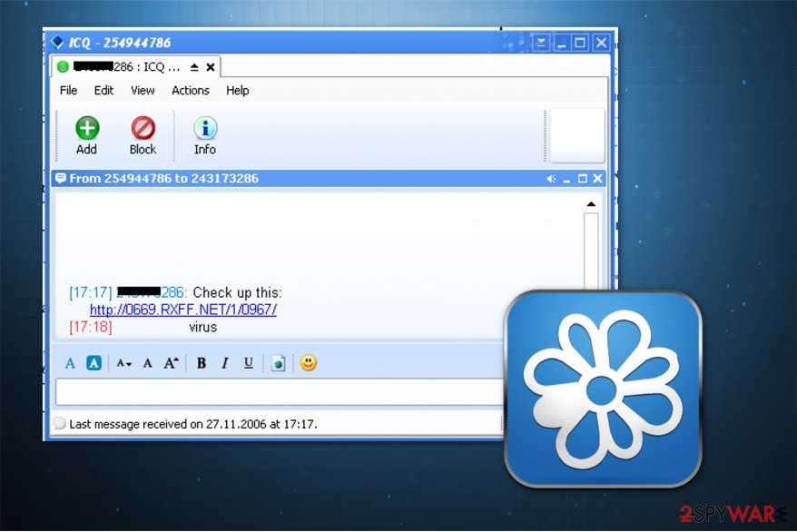The width and height of the screenshot is (797, 532).
Task: Open the View menu
Action: pos(143,91)
